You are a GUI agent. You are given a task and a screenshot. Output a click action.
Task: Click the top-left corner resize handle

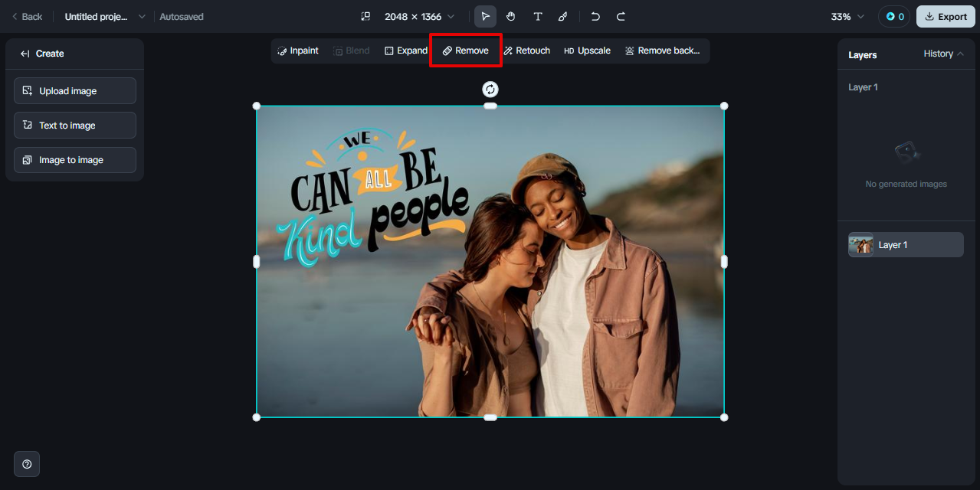tap(257, 106)
